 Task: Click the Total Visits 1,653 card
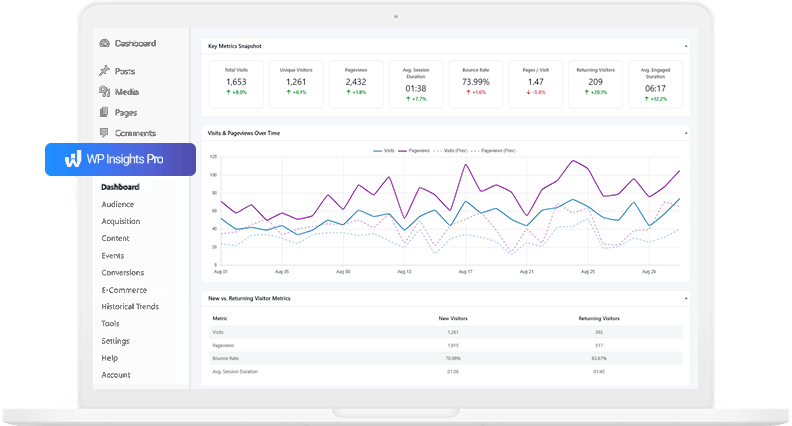(x=236, y=84)
